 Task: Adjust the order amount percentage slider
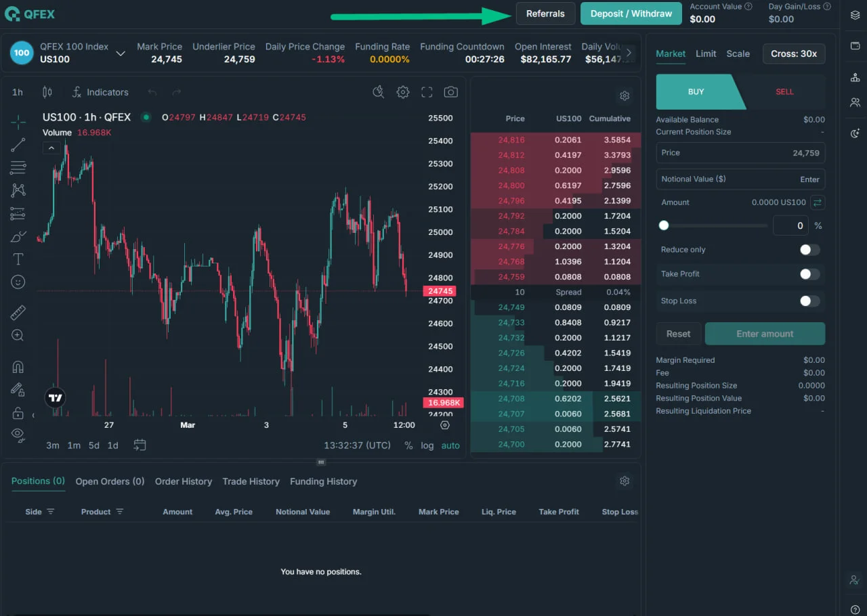(x=713, y=225)
